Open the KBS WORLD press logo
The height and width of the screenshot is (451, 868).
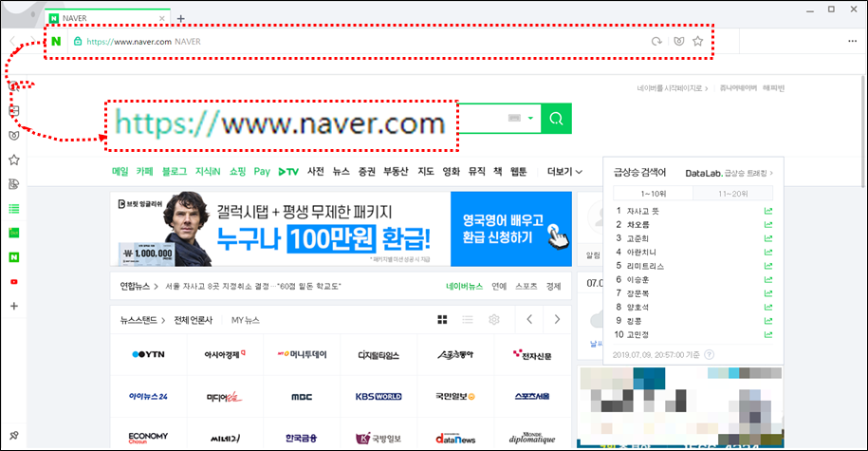tap(379, 397)
